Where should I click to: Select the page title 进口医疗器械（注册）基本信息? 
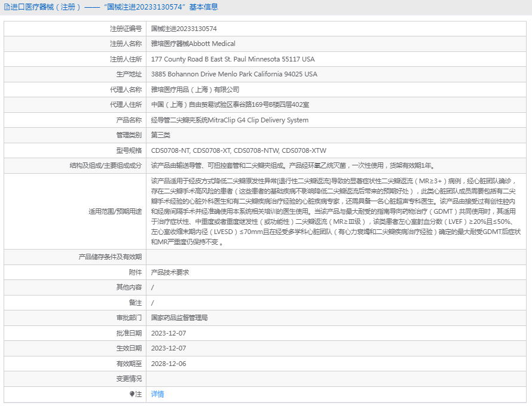pyautogui.click(x=111, y=7)
